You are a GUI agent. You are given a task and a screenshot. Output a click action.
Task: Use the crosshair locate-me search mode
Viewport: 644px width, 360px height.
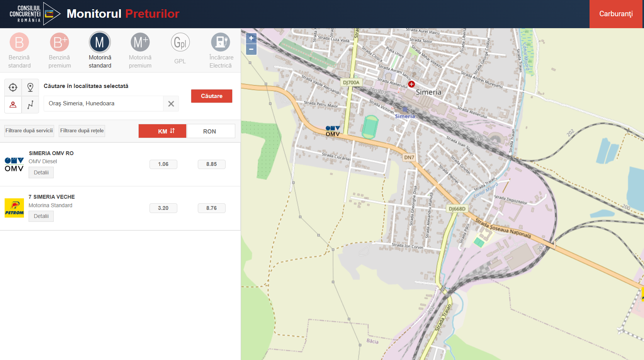tap(13, 88)
